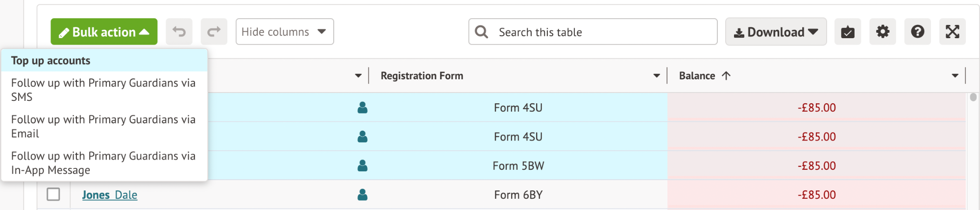The image size is (980, 210).
Task: Choose Follow up with Primary Guardians via Email
Action: (104, 126)
